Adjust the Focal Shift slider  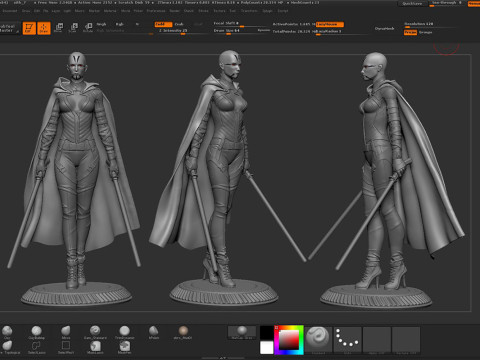click(242, 24)
